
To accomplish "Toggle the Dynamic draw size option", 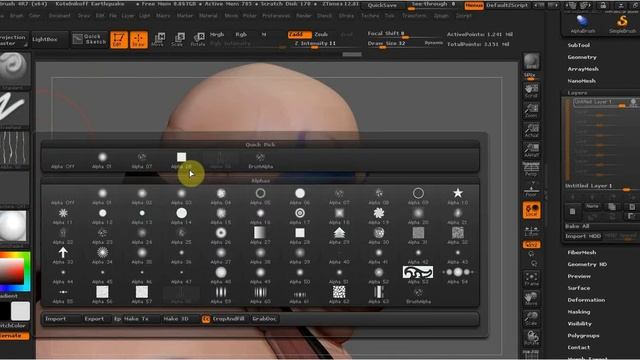I will (433, 43).
